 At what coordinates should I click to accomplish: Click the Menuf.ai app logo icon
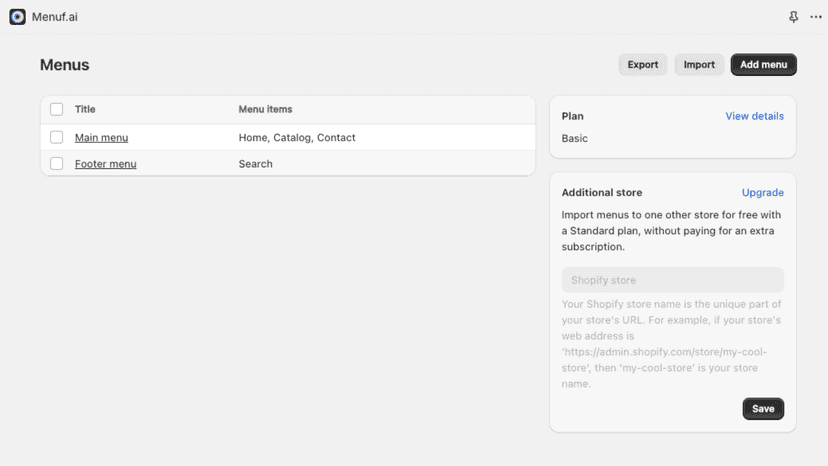pyautogui.click(x=17, y=17)
